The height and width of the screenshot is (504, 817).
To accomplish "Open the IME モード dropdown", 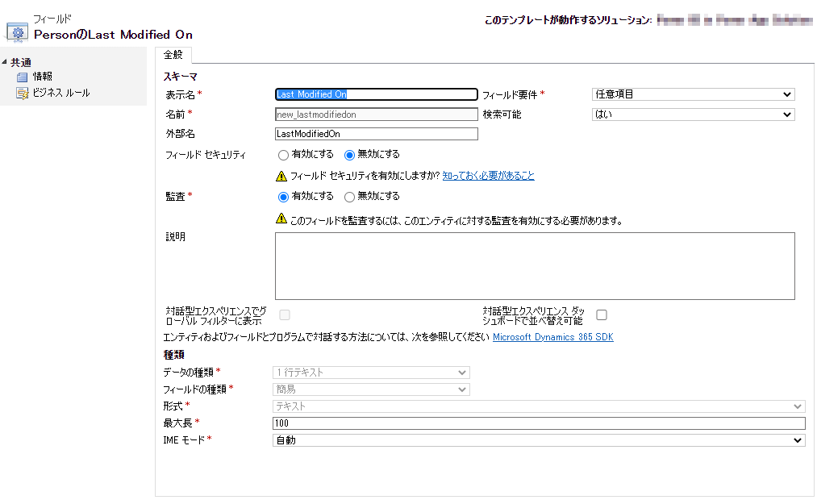I will 539,440.
